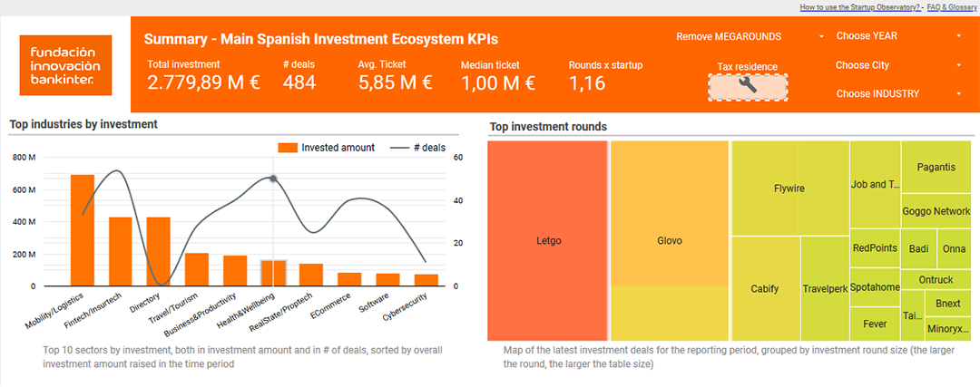
Task: Click the Pagantis tile in investment rounds
Action: [x=936, y=167]
